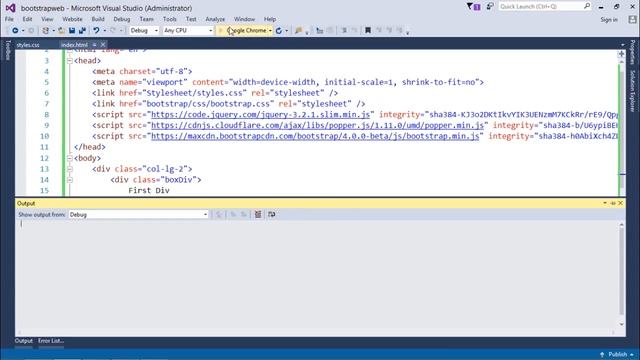Collapse the col-lg-2 div outline
Screen dimensions: 640x360
[x=70, y=169]
